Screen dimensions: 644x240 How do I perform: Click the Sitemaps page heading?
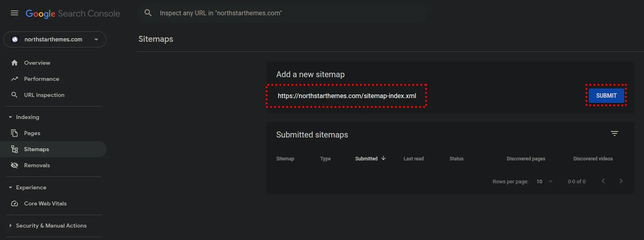[156, 39]
